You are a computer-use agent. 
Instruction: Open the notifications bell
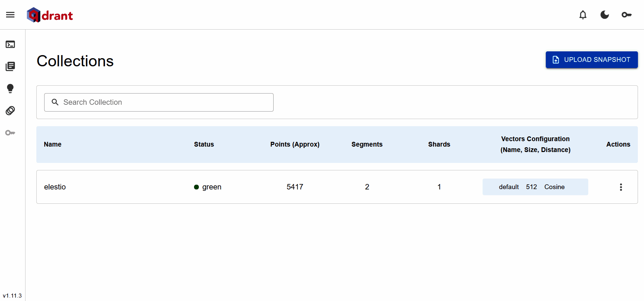click(x=583, y=15)
